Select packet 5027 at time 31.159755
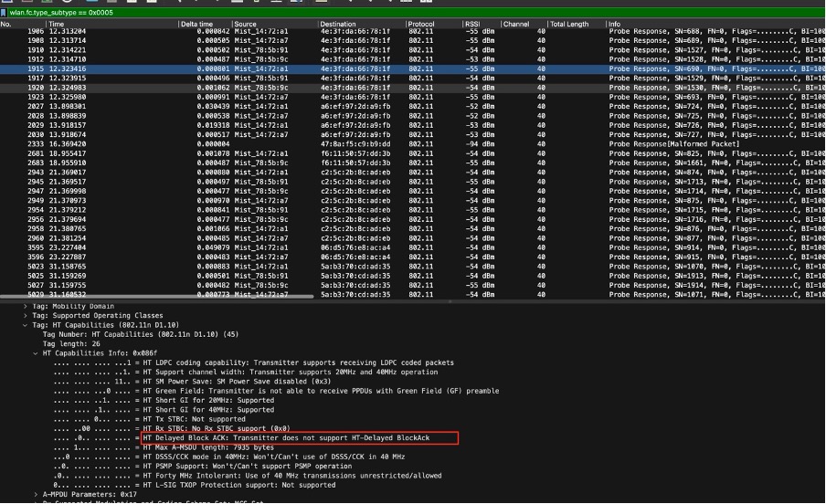The image size is (826, 504). pyautogui.click(x=413, y=286)
